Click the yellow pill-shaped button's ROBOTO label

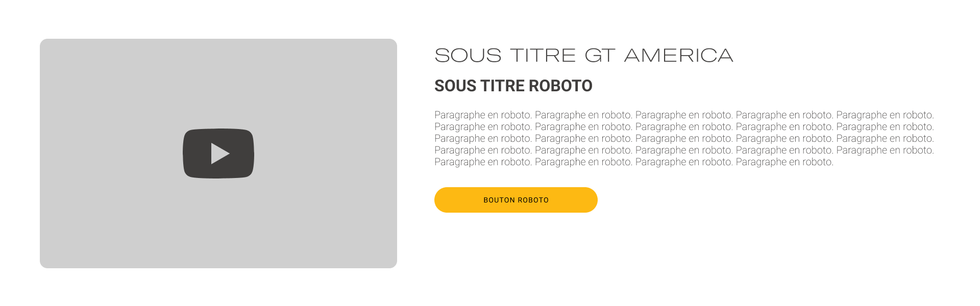tap(533, 200)
